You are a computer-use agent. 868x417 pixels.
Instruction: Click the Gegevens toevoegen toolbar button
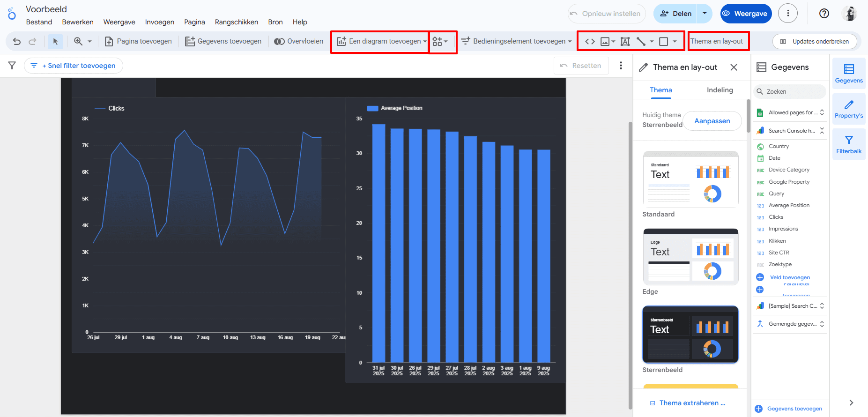tap(223, 41)
